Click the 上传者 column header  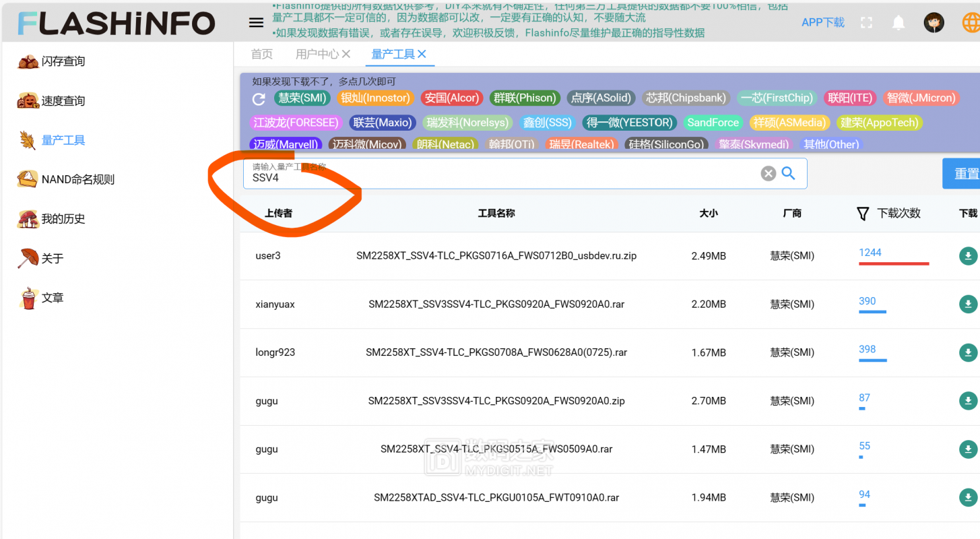click(278, 213)
